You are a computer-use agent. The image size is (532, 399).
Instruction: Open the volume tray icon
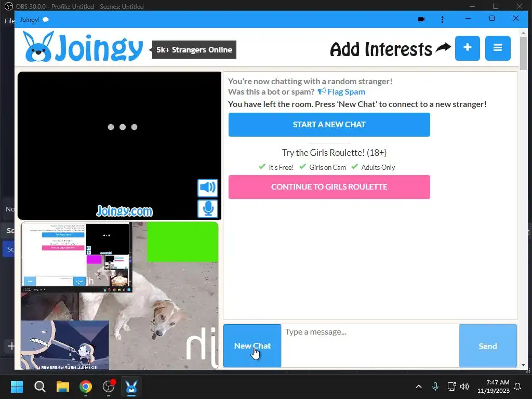[464, 387]
